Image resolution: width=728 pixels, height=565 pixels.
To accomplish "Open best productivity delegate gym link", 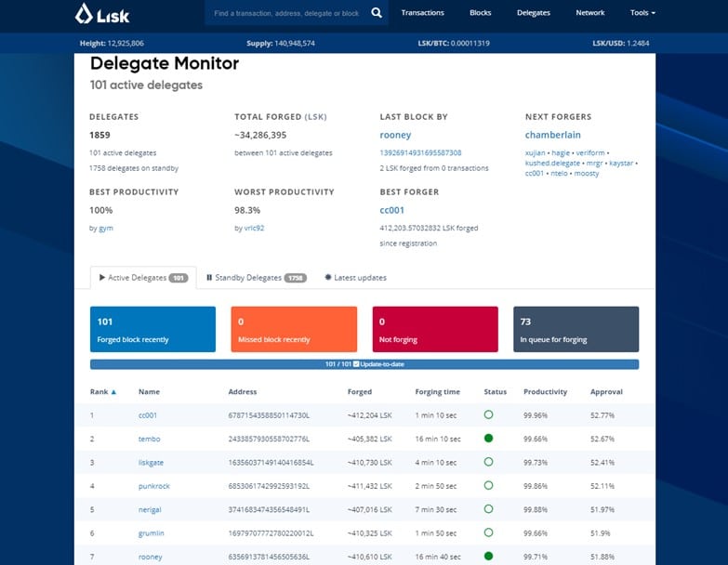I will point(106,228).
